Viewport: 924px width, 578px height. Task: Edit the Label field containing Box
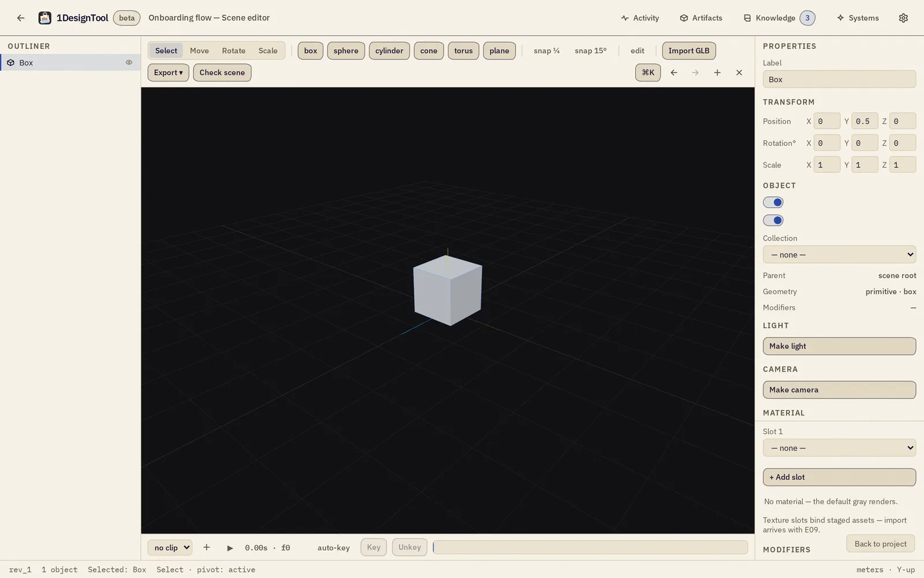point(839,79)
